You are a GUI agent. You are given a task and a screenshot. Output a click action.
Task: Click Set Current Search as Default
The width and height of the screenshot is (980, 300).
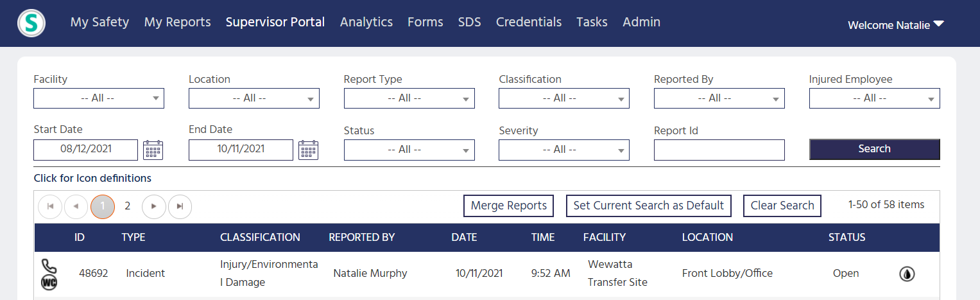[x=649, y=206]
